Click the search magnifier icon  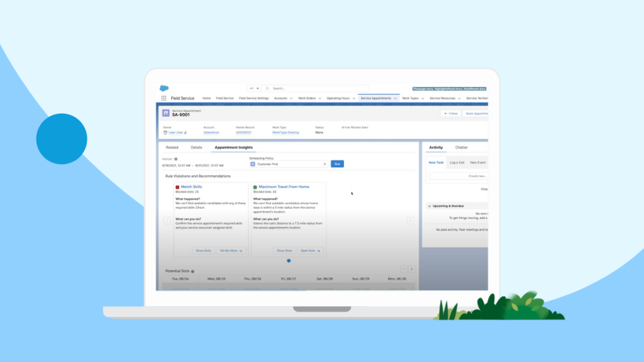point(267,89)
